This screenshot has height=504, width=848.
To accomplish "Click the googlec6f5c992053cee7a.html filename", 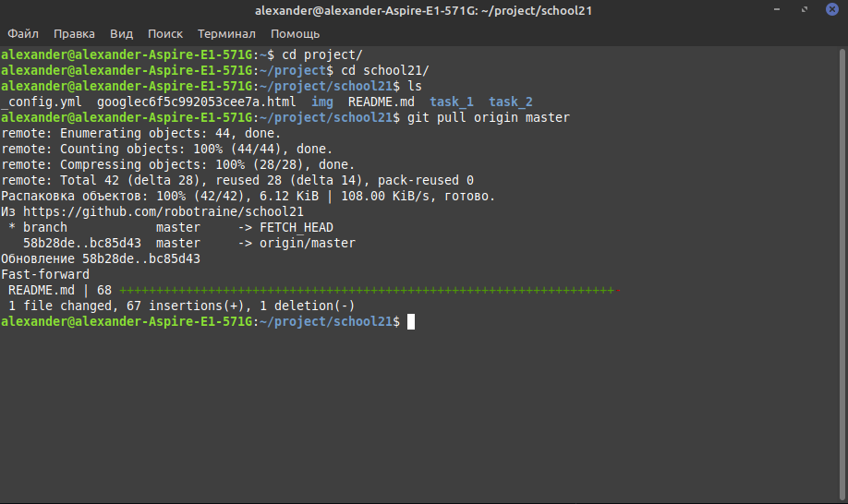I will click(x=197, y=102).
